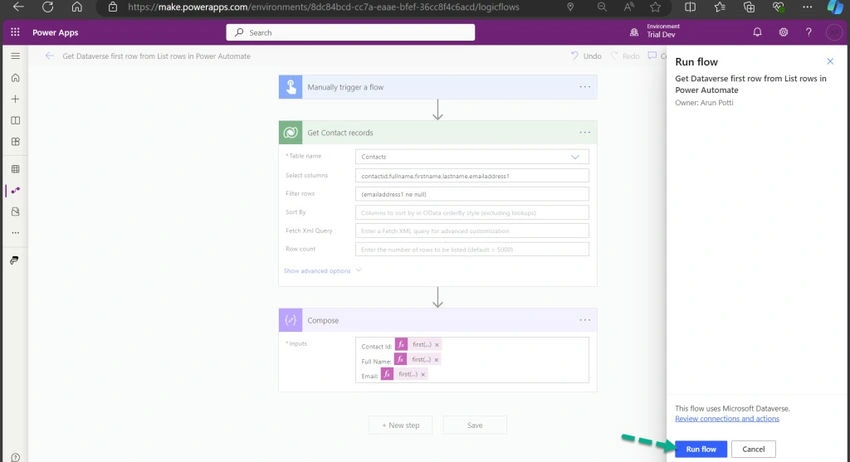Click the Save button
850x462 pixels.
[475, 425]
